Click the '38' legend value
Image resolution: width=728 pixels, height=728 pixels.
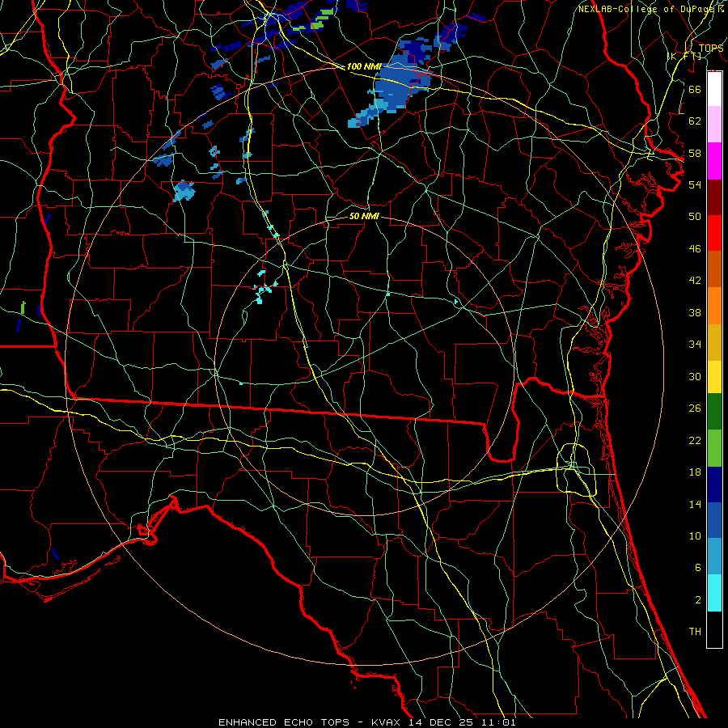pyautogui.click(x=695, y=312)
